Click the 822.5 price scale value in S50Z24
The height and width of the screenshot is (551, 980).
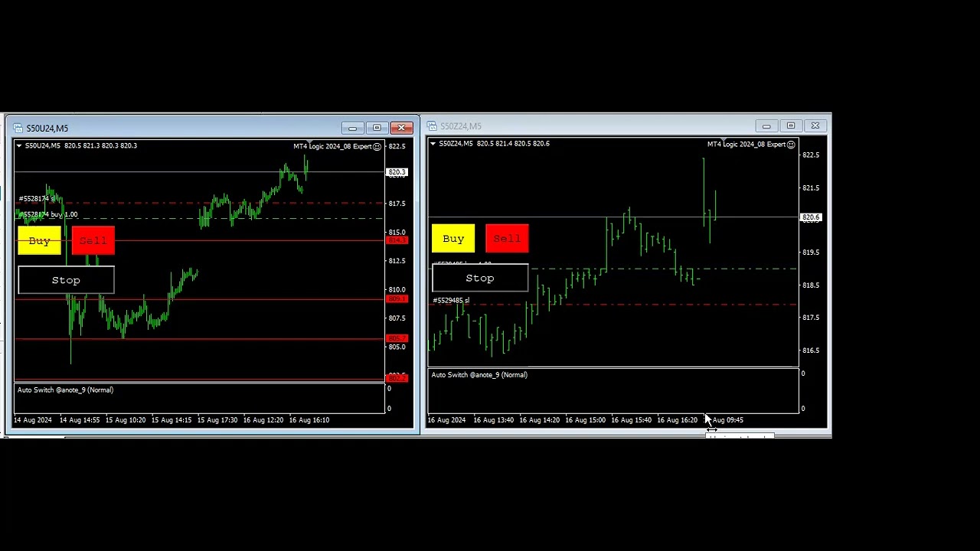[810, 155]
